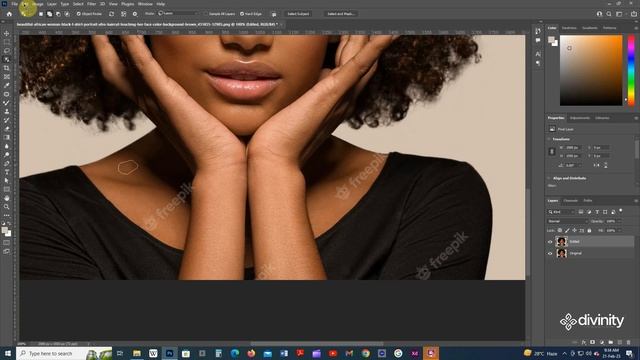Select the Dodge tool
This screenshot has width=640, height=360.
pyautogui.click(x=7, y=155)
